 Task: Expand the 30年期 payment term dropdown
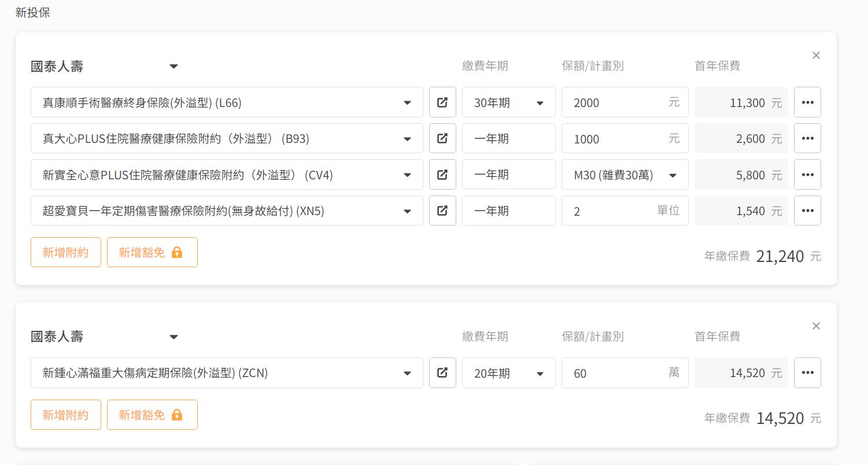(508, 103)
